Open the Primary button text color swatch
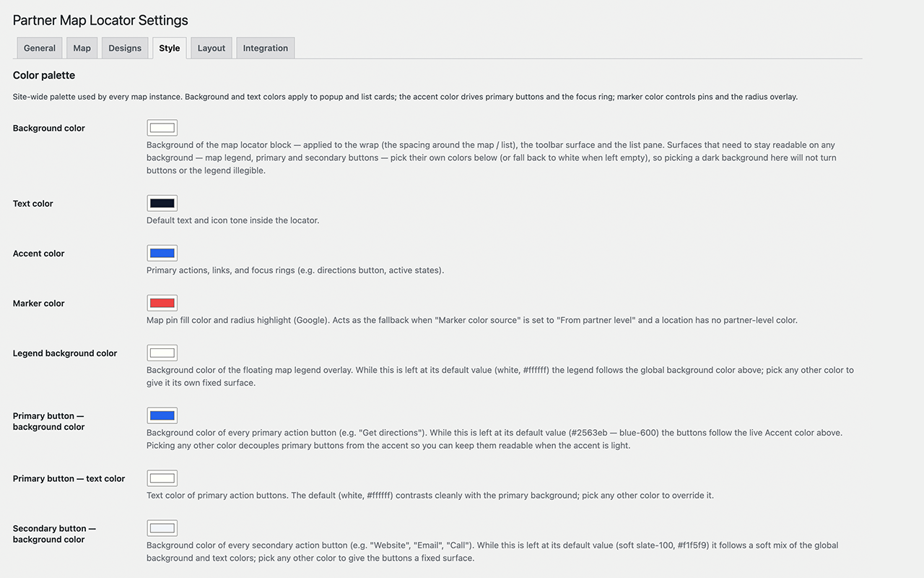The image size is (924, 578). [x=162, y=478]
